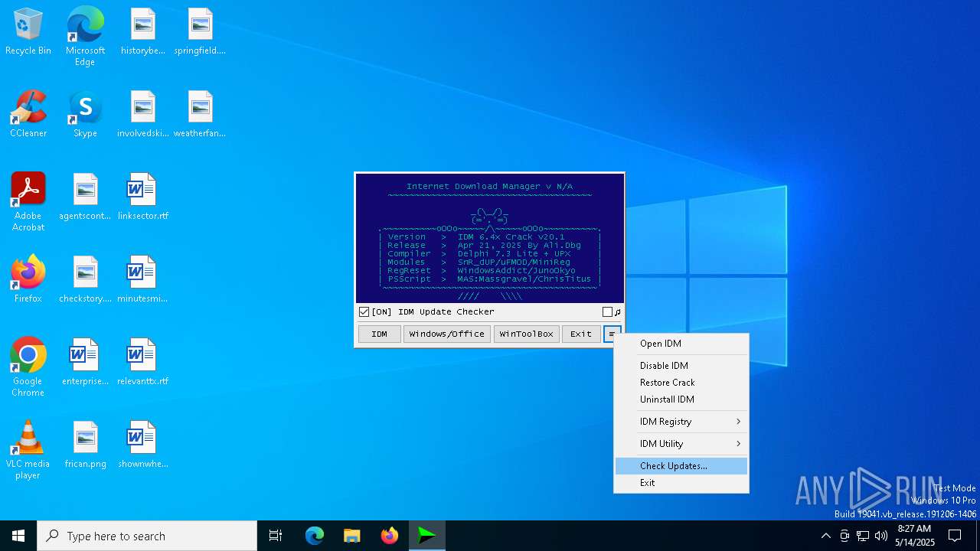Click the taskbar search box

coord(147,536)
